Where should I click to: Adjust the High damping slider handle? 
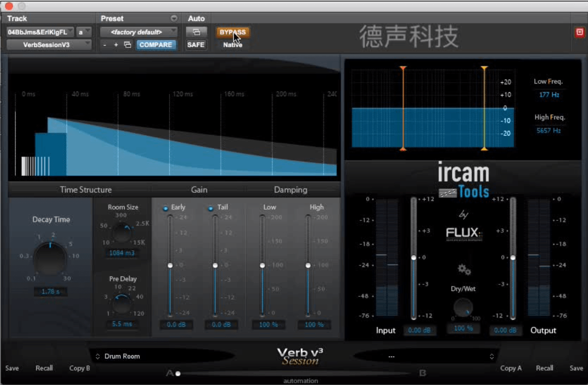(308, 265)
